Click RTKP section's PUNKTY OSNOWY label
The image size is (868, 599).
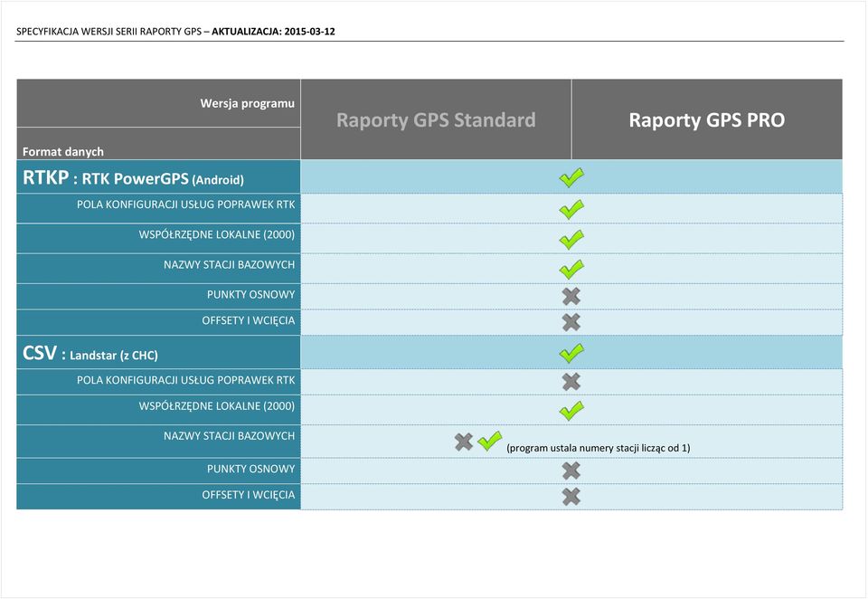[250, 294]
